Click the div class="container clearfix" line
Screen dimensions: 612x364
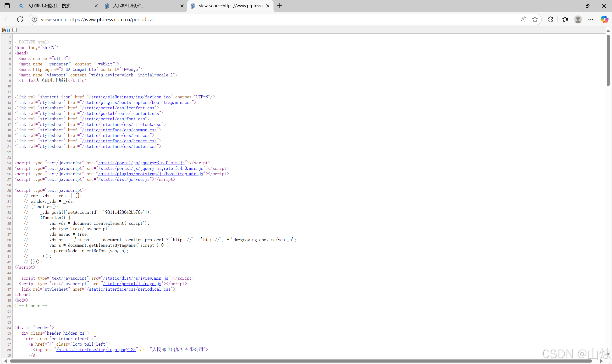(x=61, y=339)
